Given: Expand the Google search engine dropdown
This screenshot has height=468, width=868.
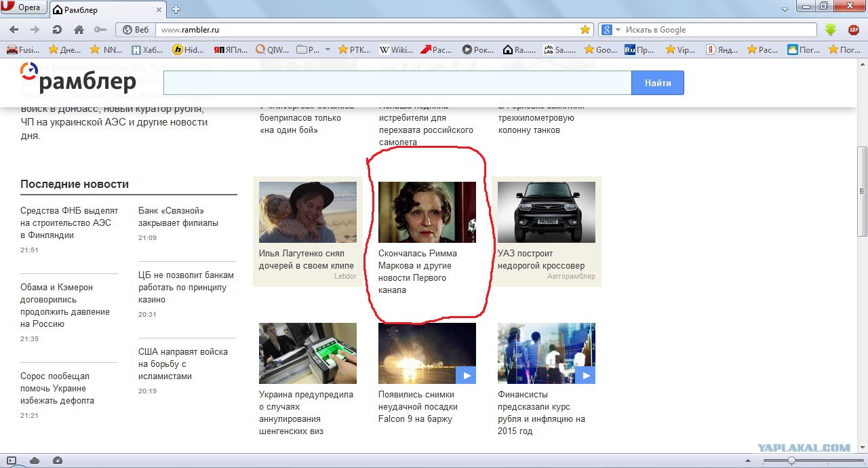Looking at the screenshot, I should [618, 30].
